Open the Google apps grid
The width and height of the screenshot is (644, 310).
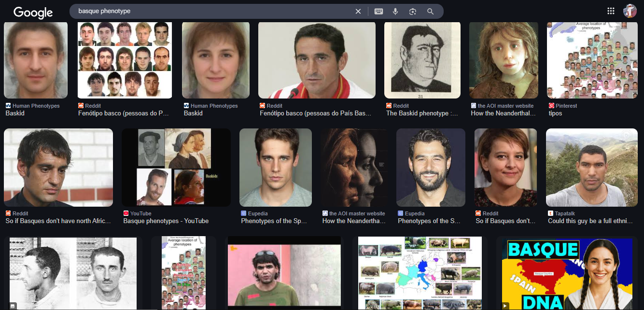611,11
